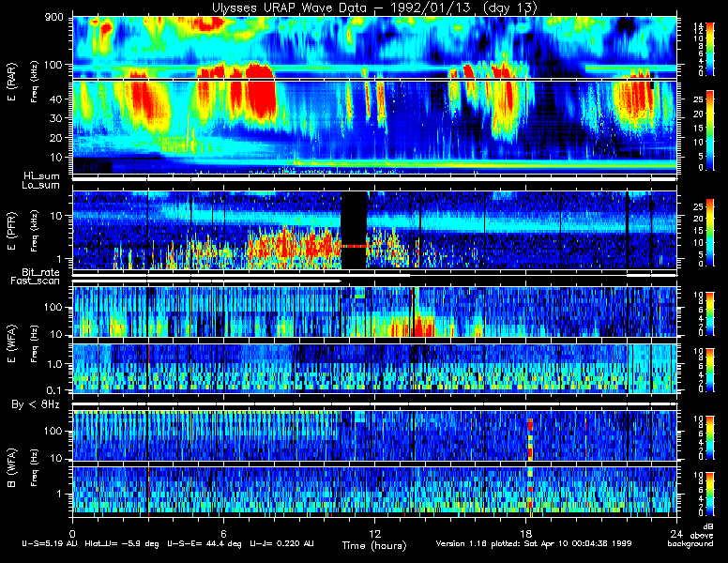Click the 'Bit_rate' status label

click(40, 272)
